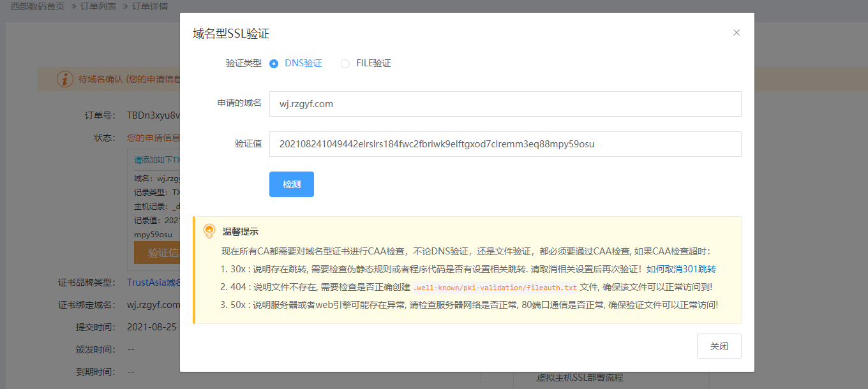Select the DNS验证 radio button
The image size is (868, 389).
coord(274,64)
